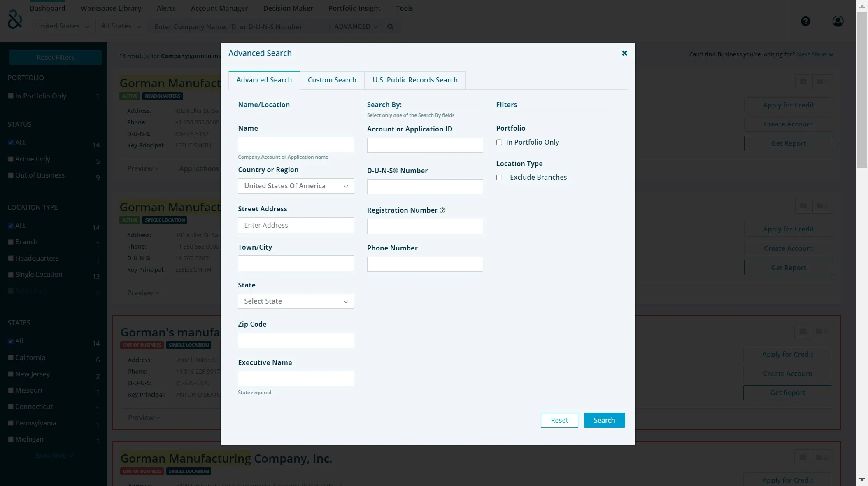Switch to U.S. Public Records Search tab
Screen dimensions: 868x486
414,80
